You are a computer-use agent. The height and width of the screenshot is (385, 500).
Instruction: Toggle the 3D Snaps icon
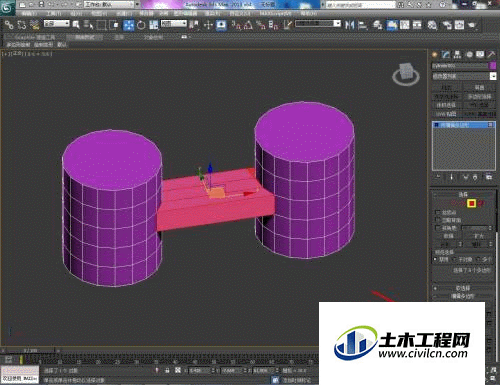point(236,25)
